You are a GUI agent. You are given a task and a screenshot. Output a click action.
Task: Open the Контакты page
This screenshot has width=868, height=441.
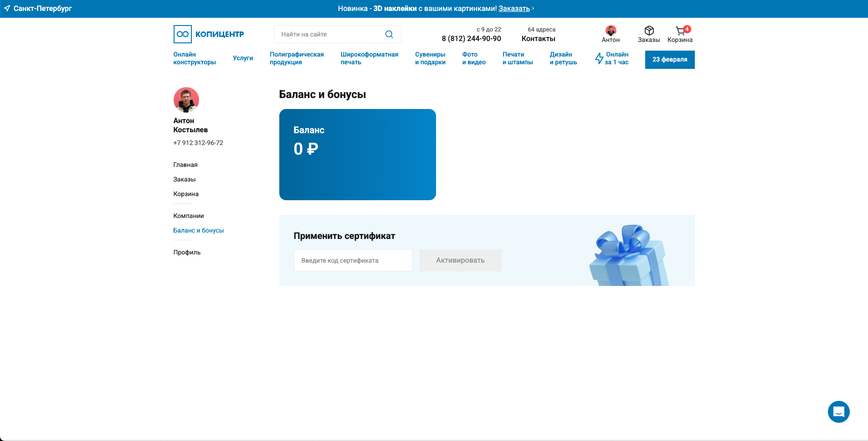(x=538, y=38)
